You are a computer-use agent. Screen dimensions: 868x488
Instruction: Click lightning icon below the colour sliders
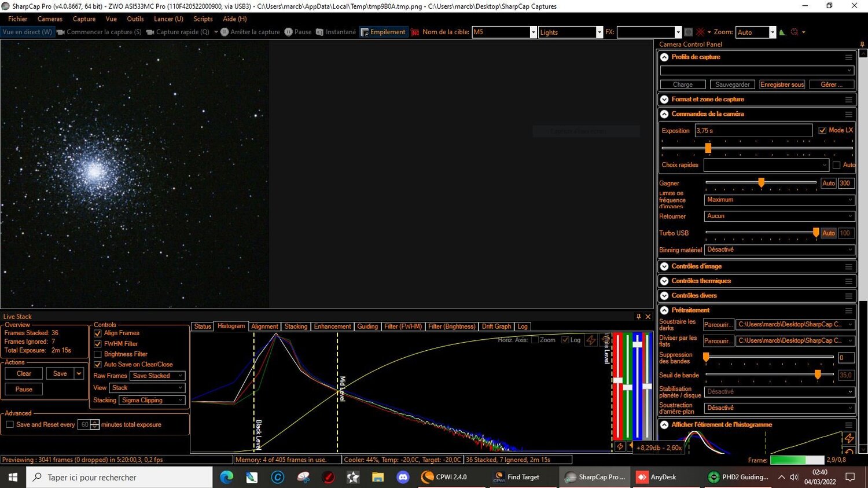click(620, 446)
